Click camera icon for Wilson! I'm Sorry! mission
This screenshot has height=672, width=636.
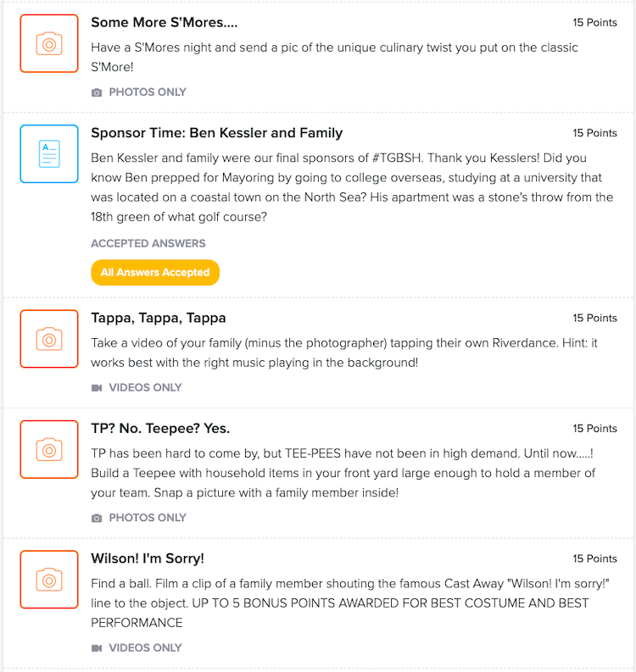tap(49, 580)
